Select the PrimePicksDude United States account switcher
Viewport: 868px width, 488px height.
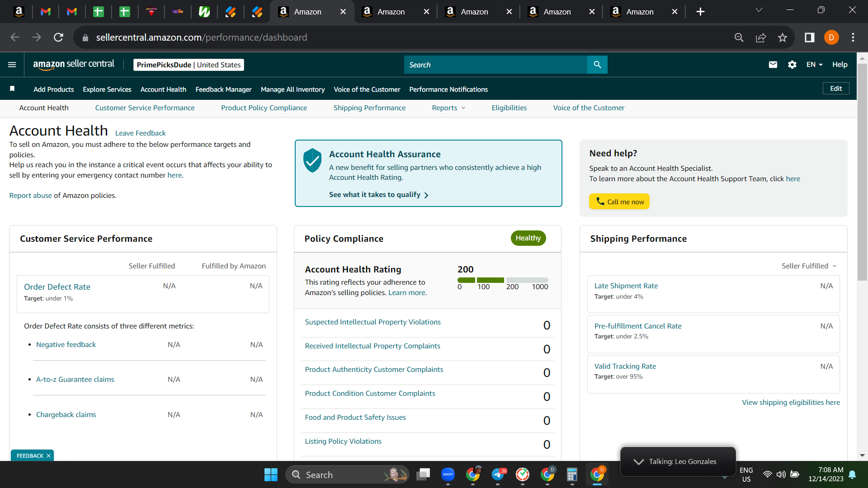(x=189, y=65)
